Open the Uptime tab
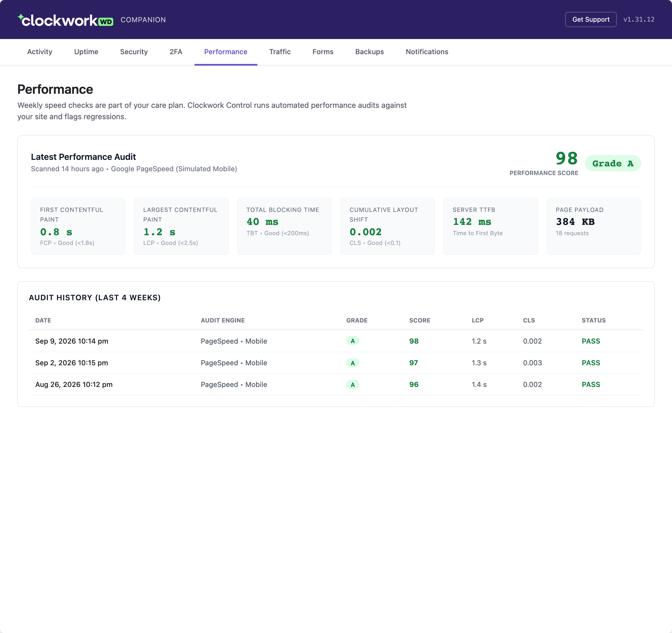Screen dimensions: 672x633 pyautogui.click(x=86, y=52)
